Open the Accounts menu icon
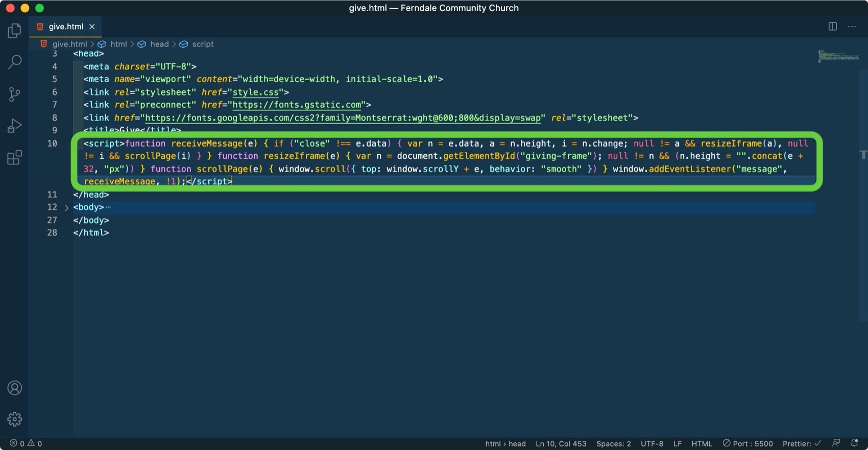Image resolution: width=868 pixels, height=450 pixels. (x=15, y=388)
